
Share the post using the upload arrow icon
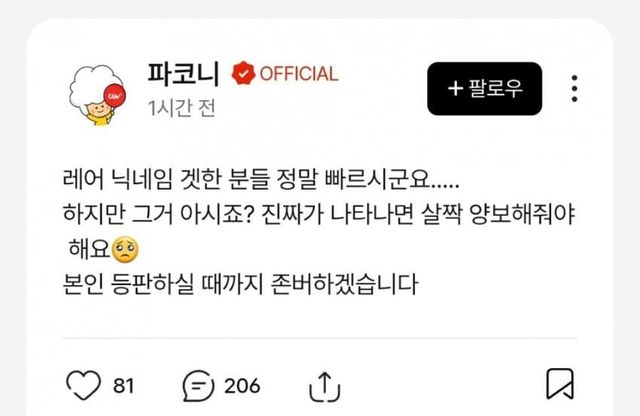point(324,386)
